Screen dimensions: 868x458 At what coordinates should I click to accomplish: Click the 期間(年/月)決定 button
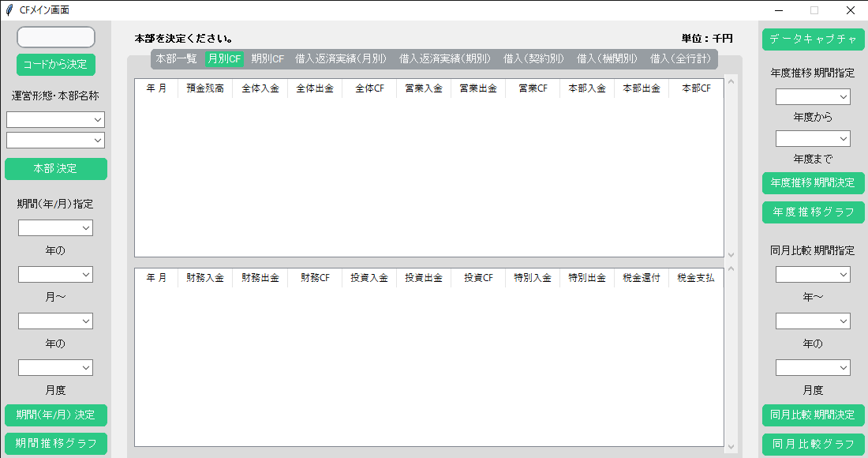[55, 415]
